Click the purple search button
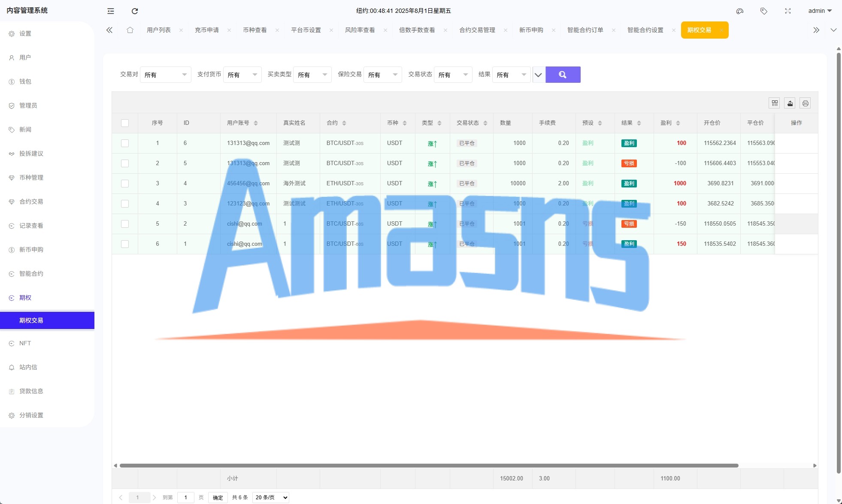842x504 pixels. point(563,75)
